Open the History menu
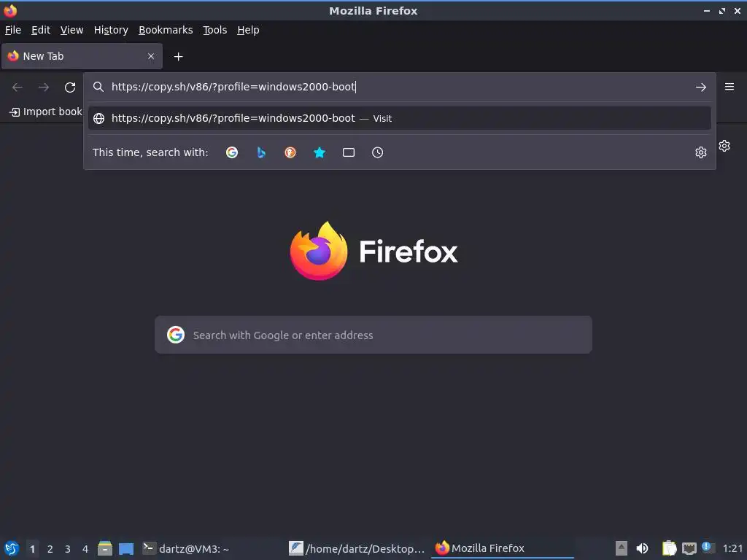Screen dimensions: 747x560 pos(111,30)
